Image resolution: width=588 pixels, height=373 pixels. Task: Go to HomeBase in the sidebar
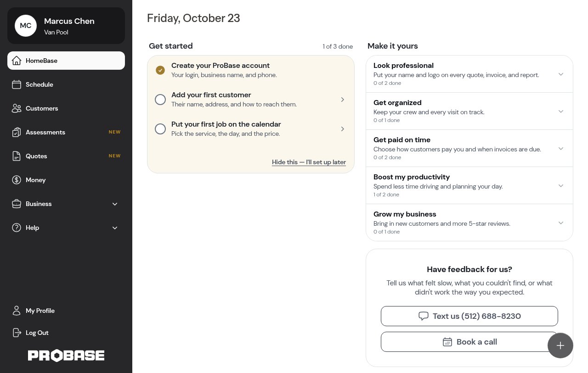pyautogui.click(x=66, y=61)
